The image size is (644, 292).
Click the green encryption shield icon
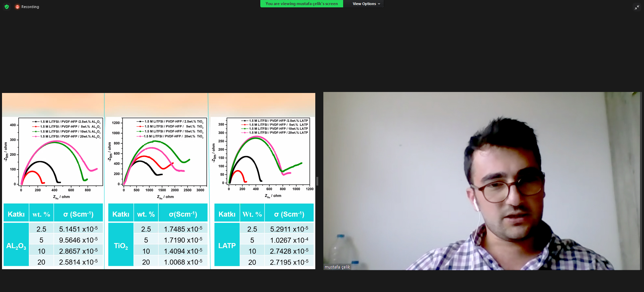7,7
